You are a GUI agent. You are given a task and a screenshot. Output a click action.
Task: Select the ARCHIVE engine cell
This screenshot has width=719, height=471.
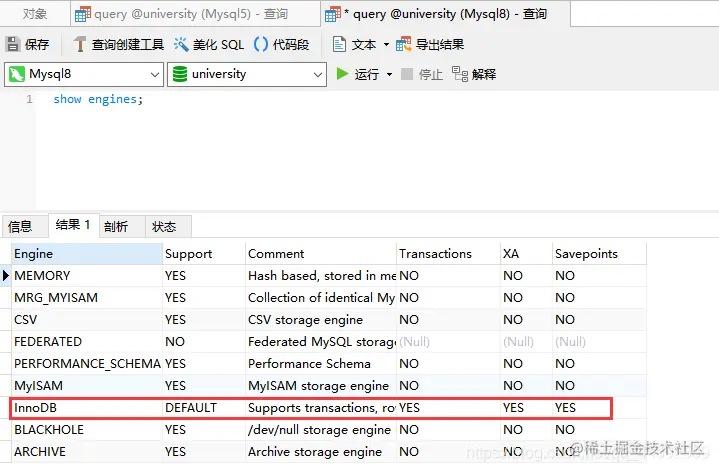[87, 452]
